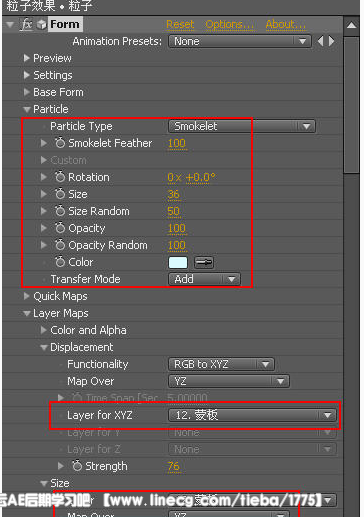Toggle Color stopwatch

point(60,262)
